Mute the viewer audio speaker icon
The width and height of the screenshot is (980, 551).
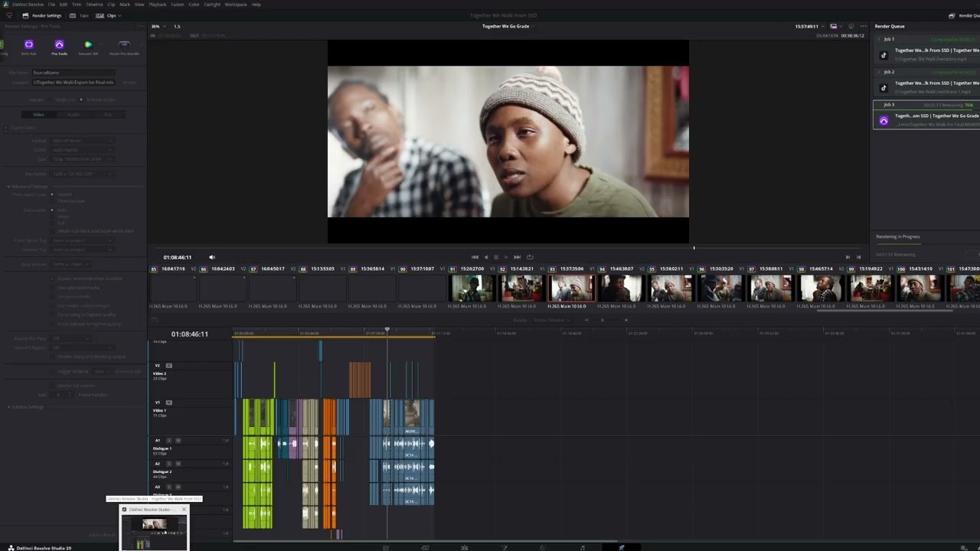(x=212, y=257)
